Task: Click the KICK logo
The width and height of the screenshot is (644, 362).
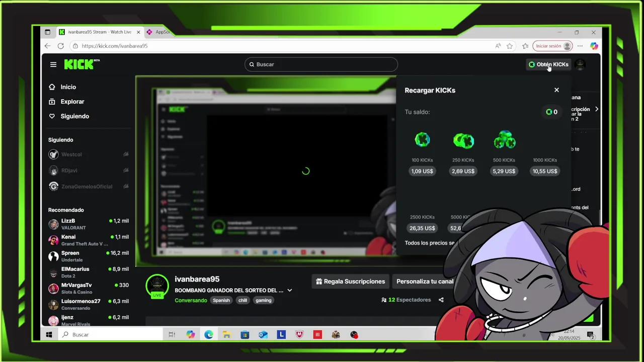Action: point(82,64)
